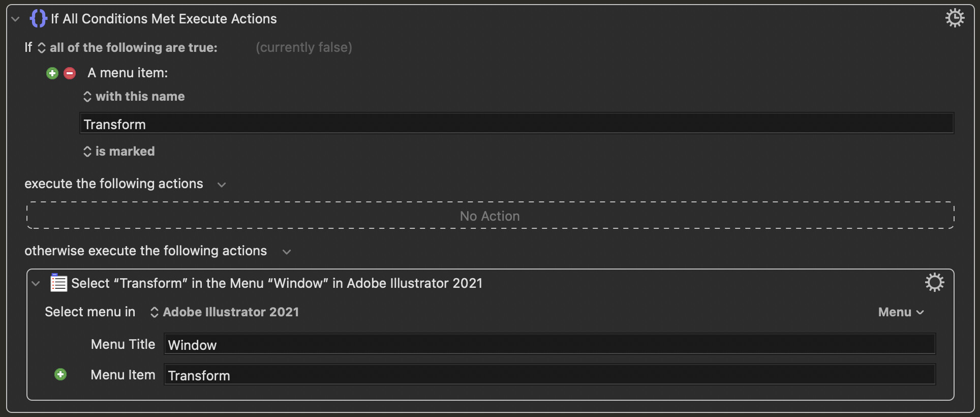Click the curly braces If-action icon
The image size is (980, 417).
[38, 19]
